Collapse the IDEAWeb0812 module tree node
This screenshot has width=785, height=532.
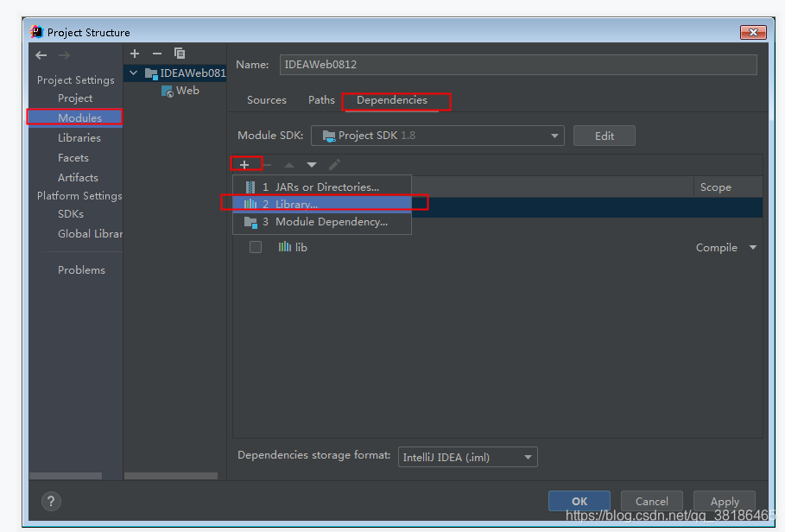pyautogui.click(x=133, y=73)
